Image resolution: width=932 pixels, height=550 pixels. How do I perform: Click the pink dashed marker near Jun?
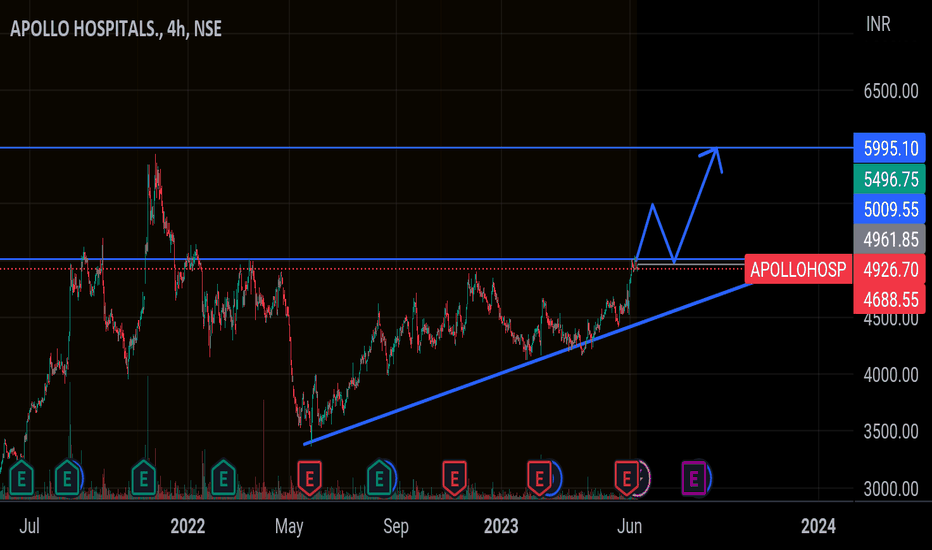pyautogui.click(x=644, y=478)
